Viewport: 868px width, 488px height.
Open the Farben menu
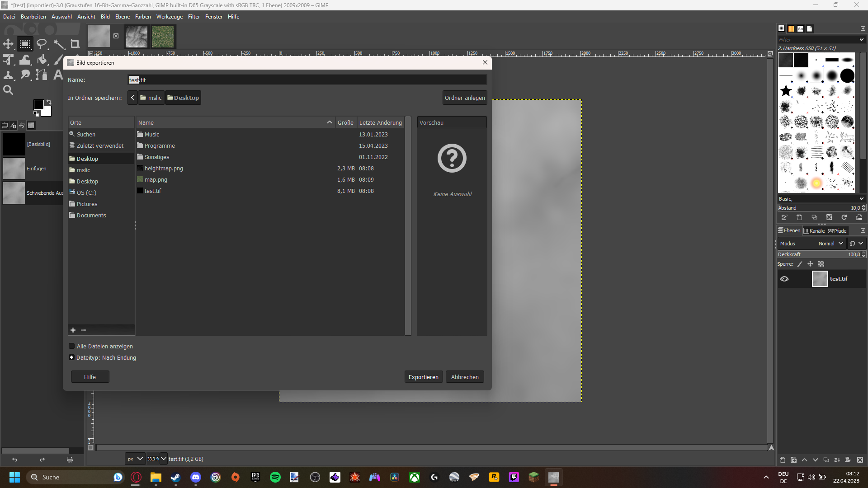click(x=143, y=17)
